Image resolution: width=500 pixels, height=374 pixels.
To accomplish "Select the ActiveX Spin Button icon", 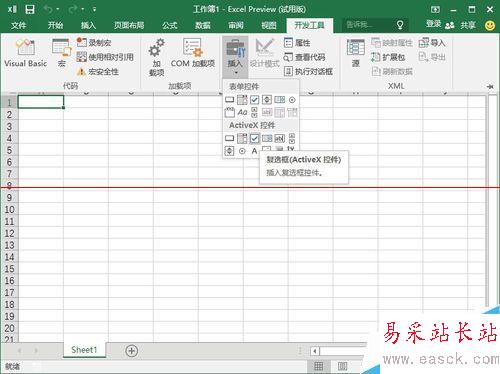I will tap(230, 151).
